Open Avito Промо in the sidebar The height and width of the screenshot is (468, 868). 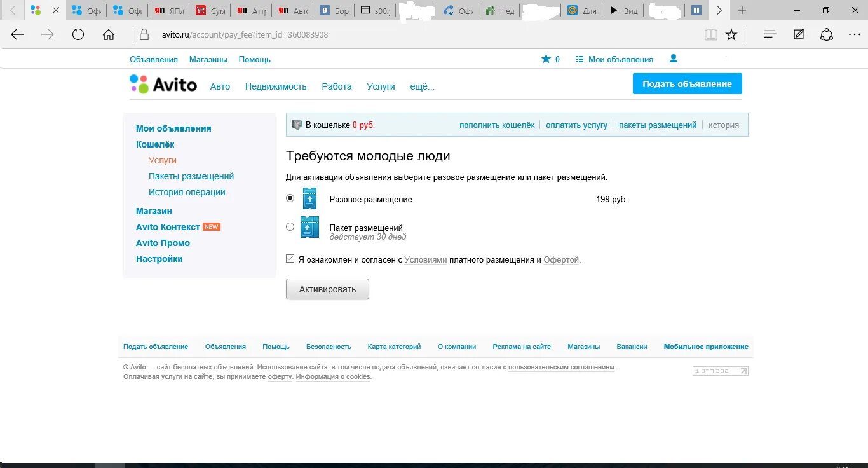(163, 243)
